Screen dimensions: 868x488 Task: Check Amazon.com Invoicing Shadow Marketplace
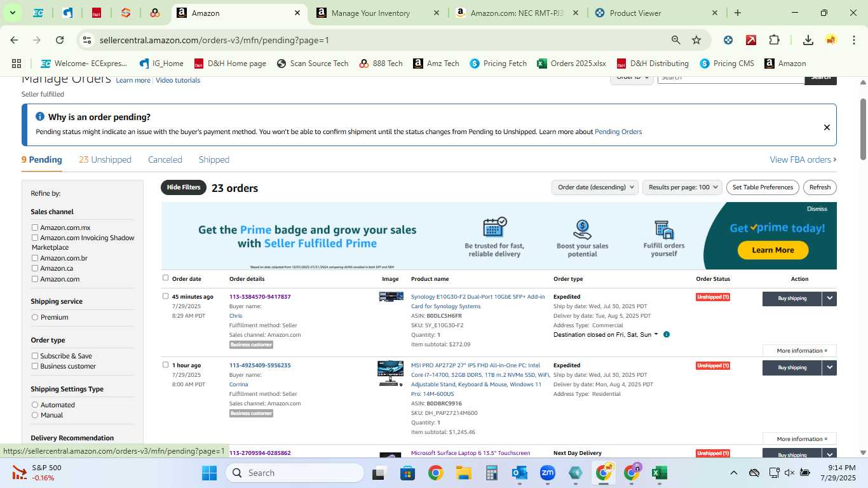(35, 238)
